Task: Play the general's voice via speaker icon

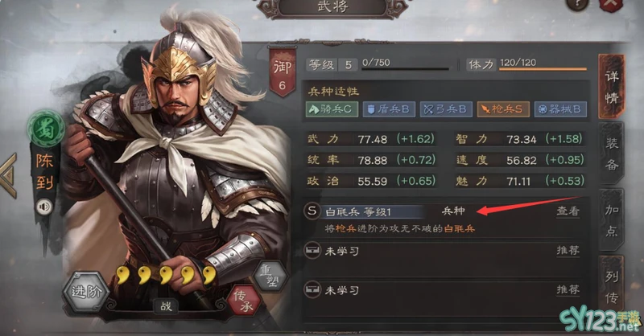Action: click(x=43, y=207)
